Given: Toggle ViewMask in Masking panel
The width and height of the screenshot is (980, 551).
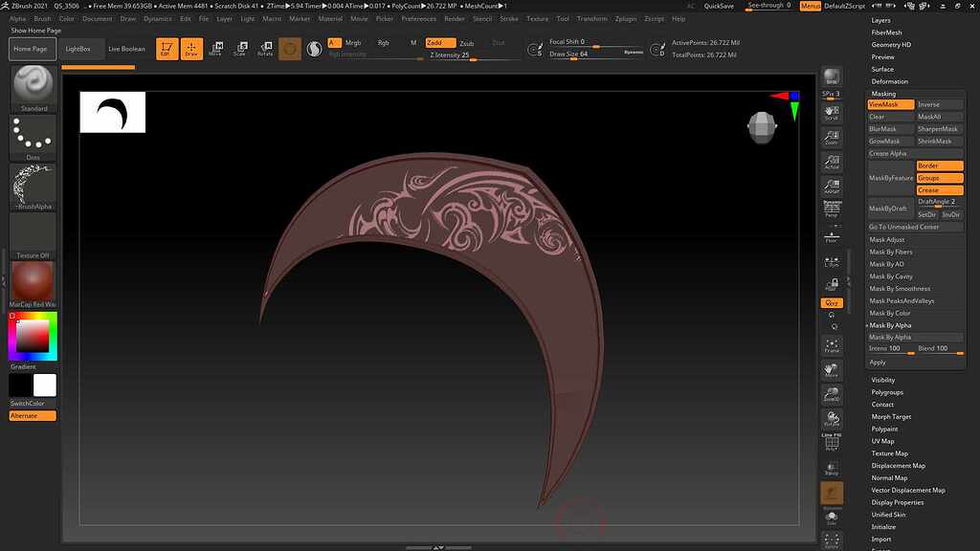Looking at the screenshot, I should [x=890, y=104].
